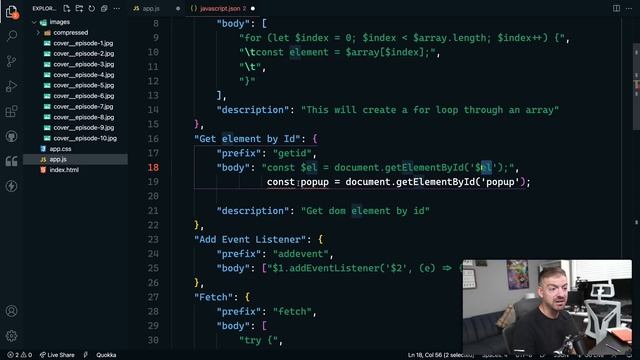Collapse all folders in Explorer
Viewport: 640px width, 360px height.
(104, 8)
